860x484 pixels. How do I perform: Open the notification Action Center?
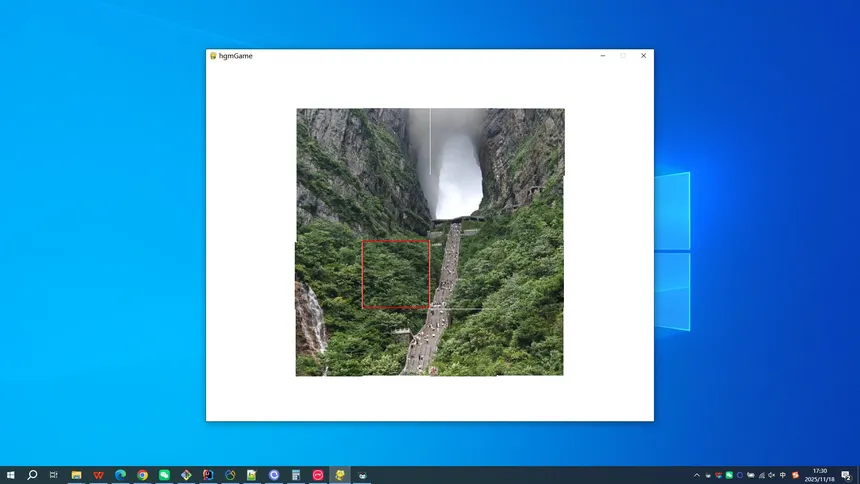click(846, 475)
